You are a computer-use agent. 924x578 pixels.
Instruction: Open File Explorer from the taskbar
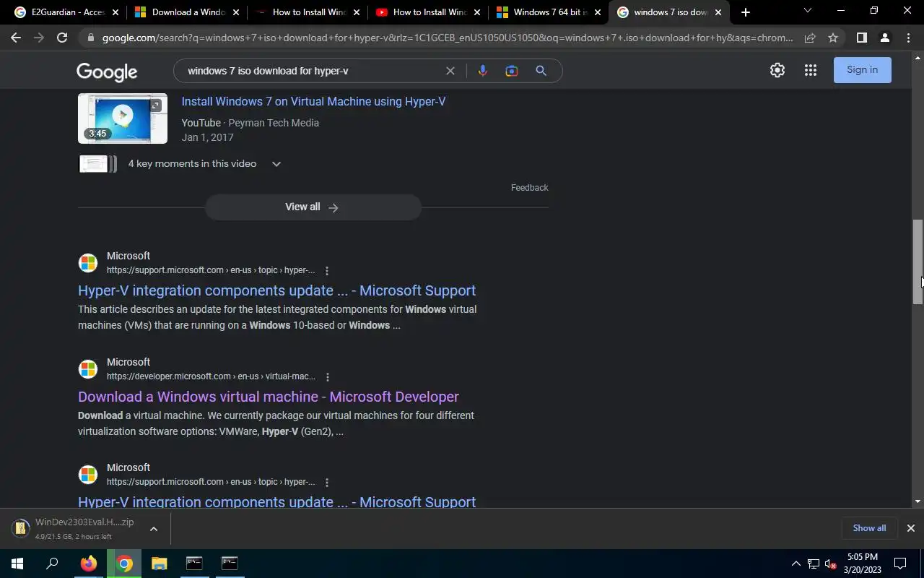pyautogui.click(x=159, y=564)
